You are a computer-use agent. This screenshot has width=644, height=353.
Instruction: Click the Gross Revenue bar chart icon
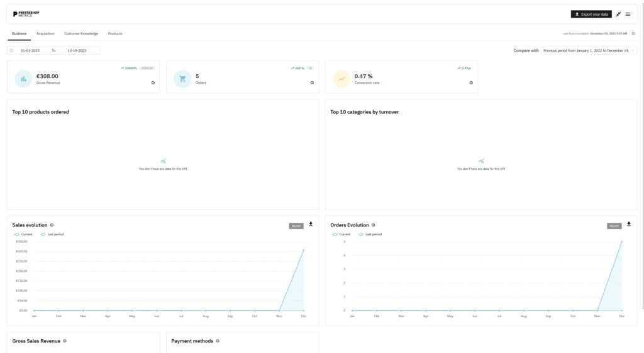(23, 79)
